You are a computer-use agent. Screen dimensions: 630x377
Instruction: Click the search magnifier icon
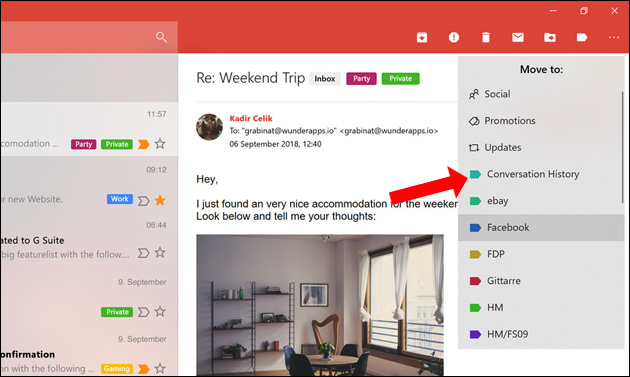click(x=161, y=37)
